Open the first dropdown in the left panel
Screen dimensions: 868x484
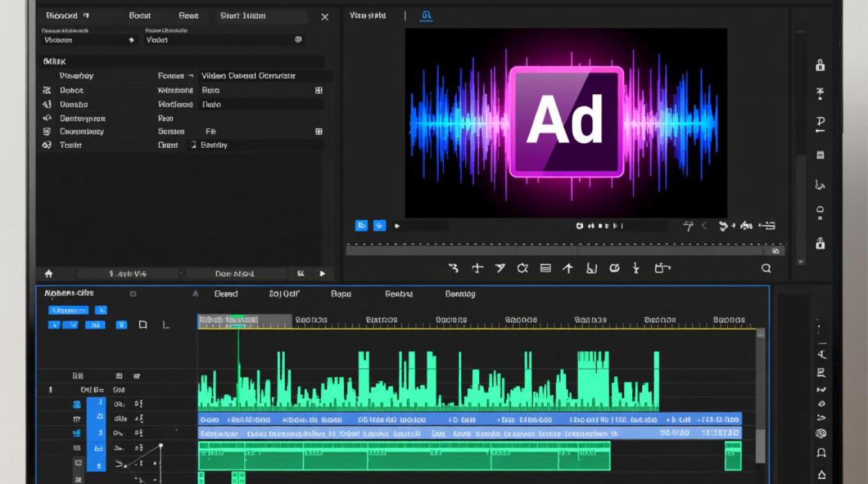[x=90, y=40]
